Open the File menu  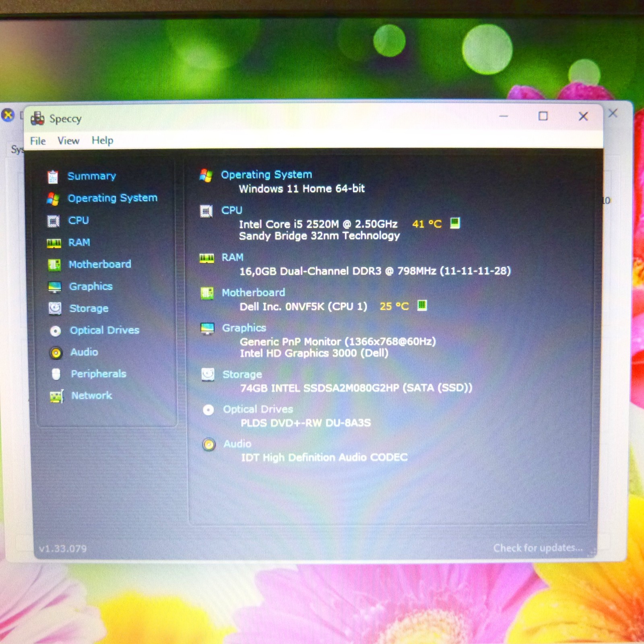click(38, 141)
